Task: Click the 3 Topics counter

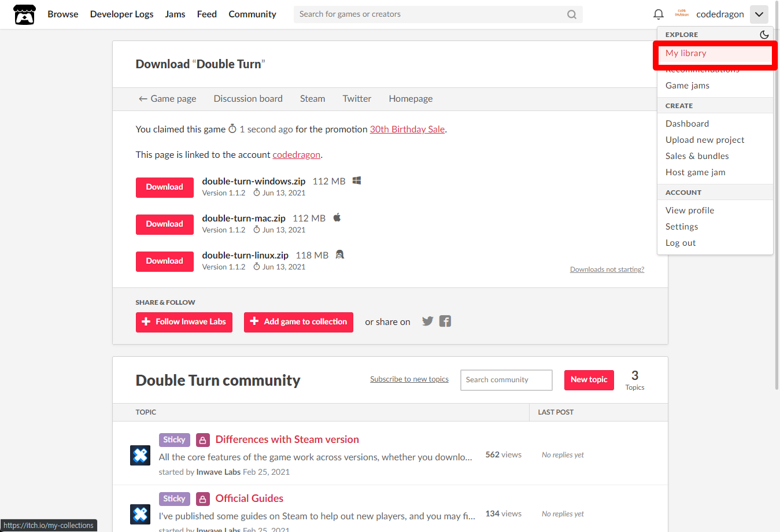Action: point(635,380)
